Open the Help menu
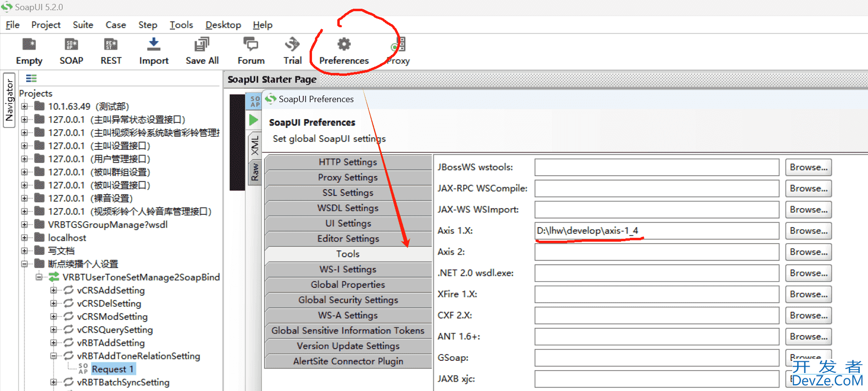Viewport: 868px width, 391px height. tap(262, 25)
